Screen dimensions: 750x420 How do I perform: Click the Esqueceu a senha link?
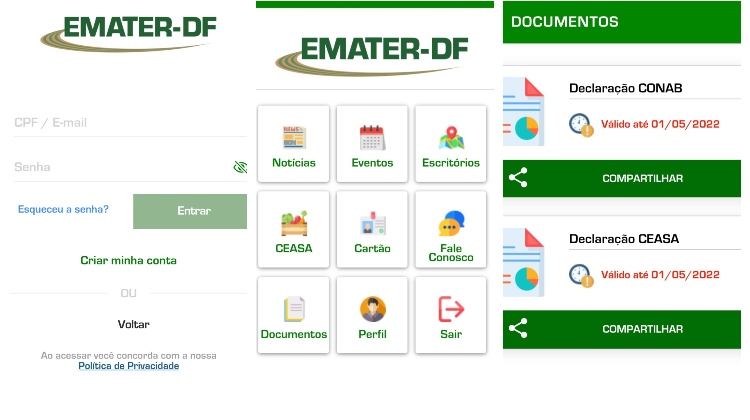63,210
